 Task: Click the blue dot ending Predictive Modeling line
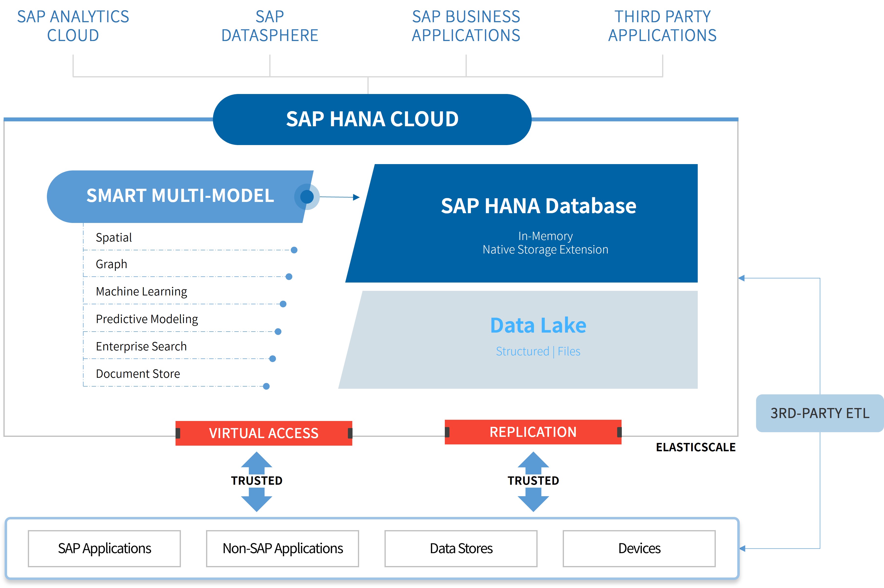[278, 332]
